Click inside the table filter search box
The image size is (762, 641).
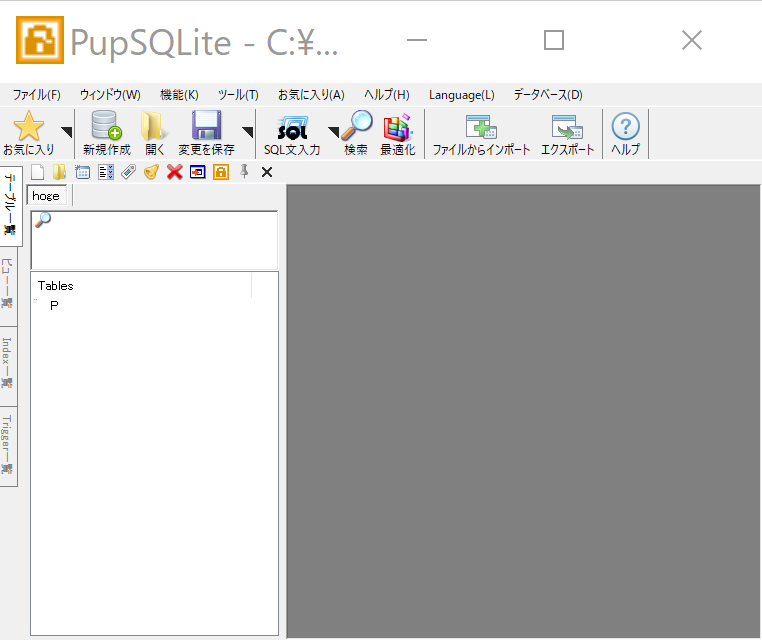click(154, 240)
